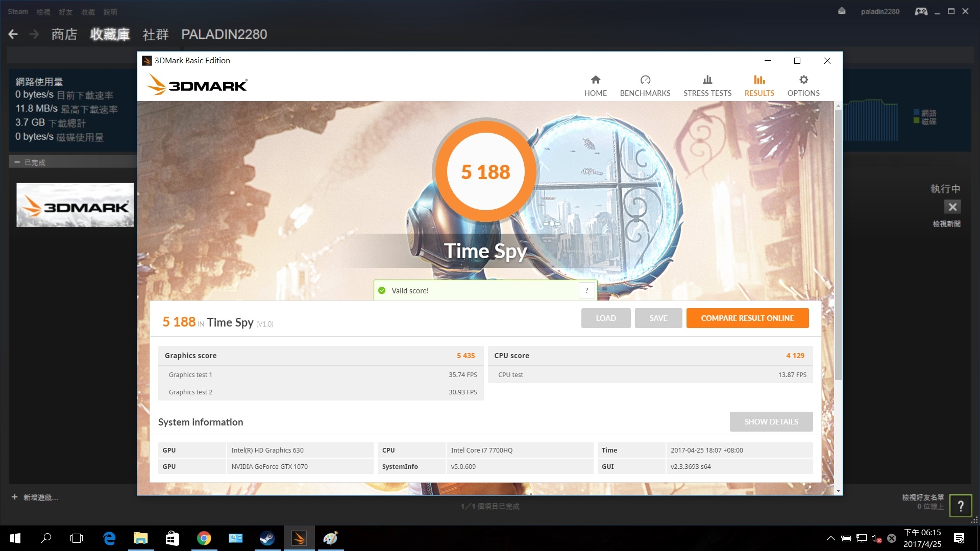The height and width of the screenshot is (551, 980).
Task: Collapse the 已完成 downloads section
Action: coord(17,162)
